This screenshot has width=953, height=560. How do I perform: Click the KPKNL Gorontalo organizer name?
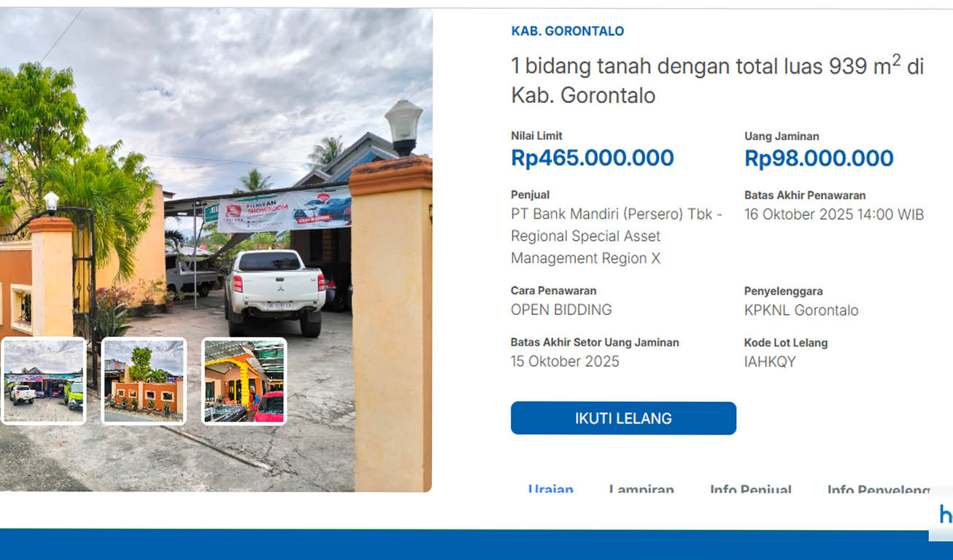(x=801, y=310)
